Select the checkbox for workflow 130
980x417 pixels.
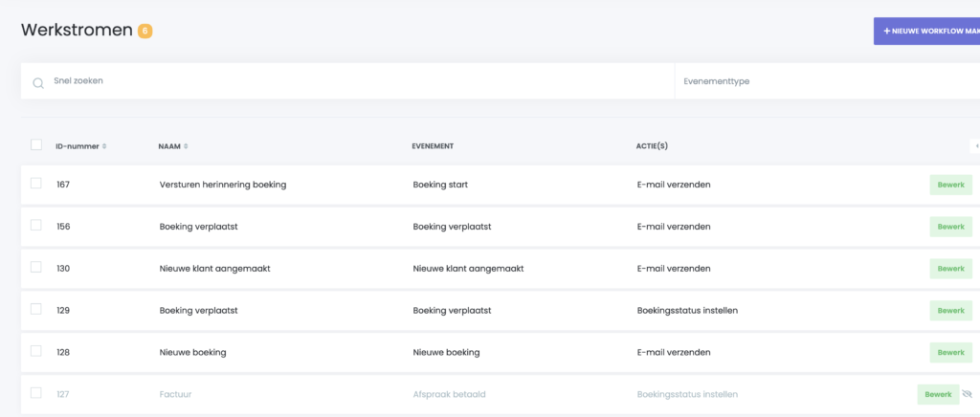point(36,268)
